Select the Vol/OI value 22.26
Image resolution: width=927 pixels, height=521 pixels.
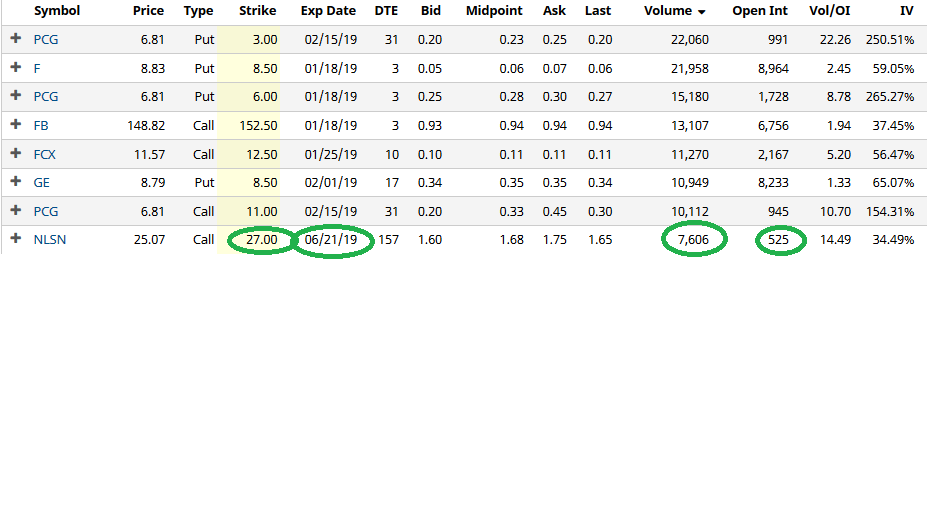tap(835, 40)
